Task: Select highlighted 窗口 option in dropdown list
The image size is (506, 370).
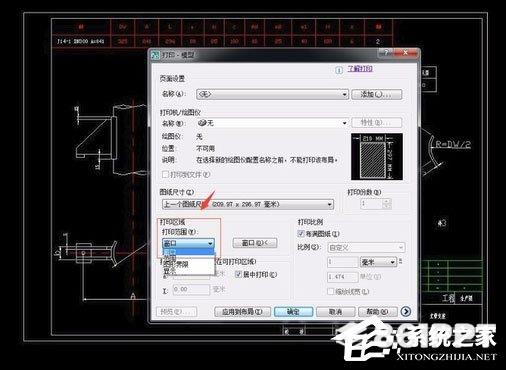Action: click(188, 252)
